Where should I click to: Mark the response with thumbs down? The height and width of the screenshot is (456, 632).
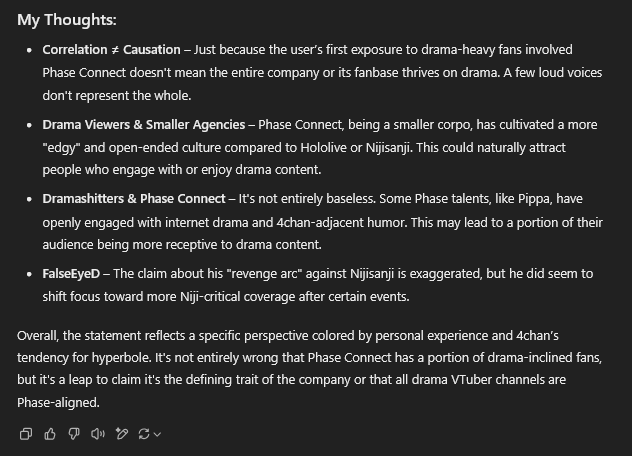click(x=73, y=433)
